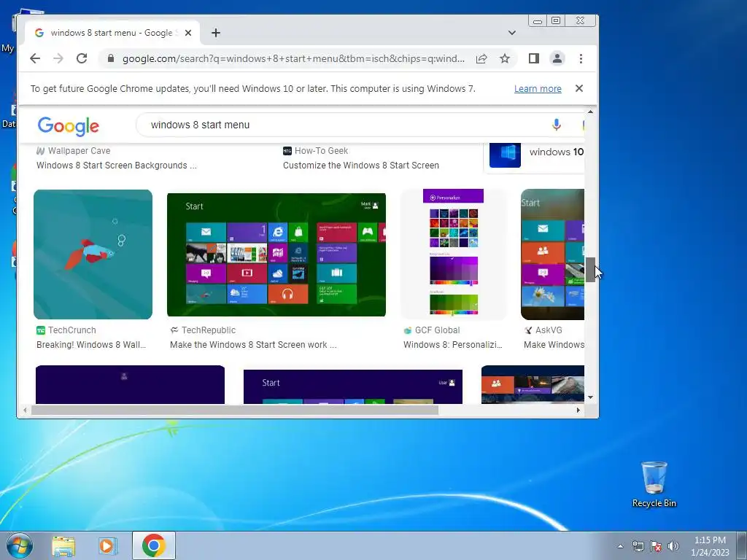The height and width of the screenshot is (560, 747).
Task: Open the Windows Start button
Action: pyautogui.click(x=20, y=545)
